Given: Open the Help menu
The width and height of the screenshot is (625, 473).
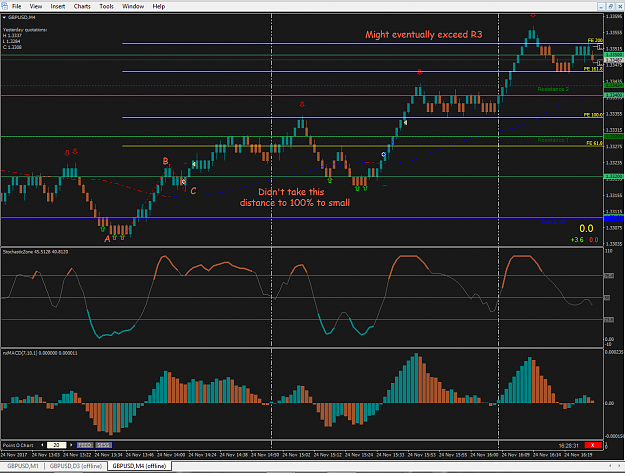Looking at the screenshot, I should 159,6.
